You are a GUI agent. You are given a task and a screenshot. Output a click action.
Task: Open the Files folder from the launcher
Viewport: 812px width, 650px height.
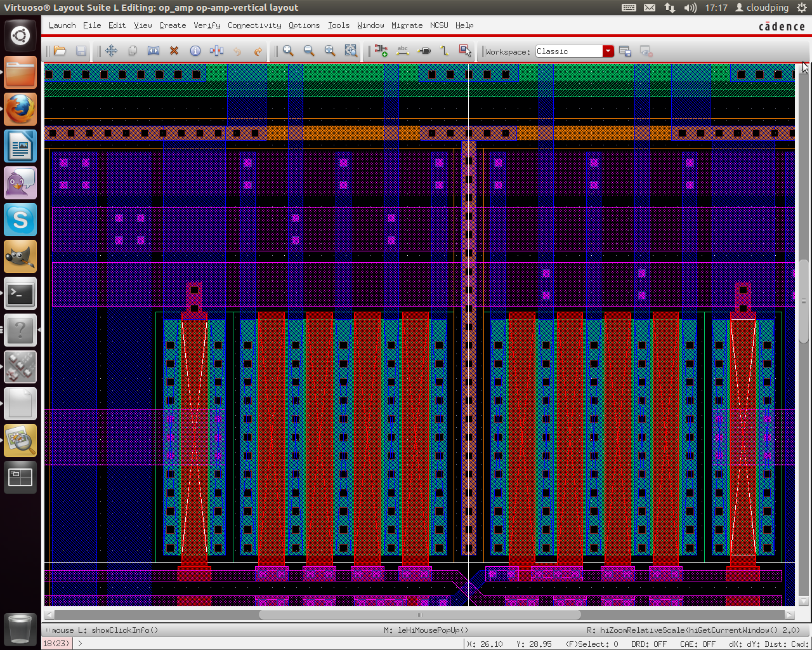pos(20,73)
